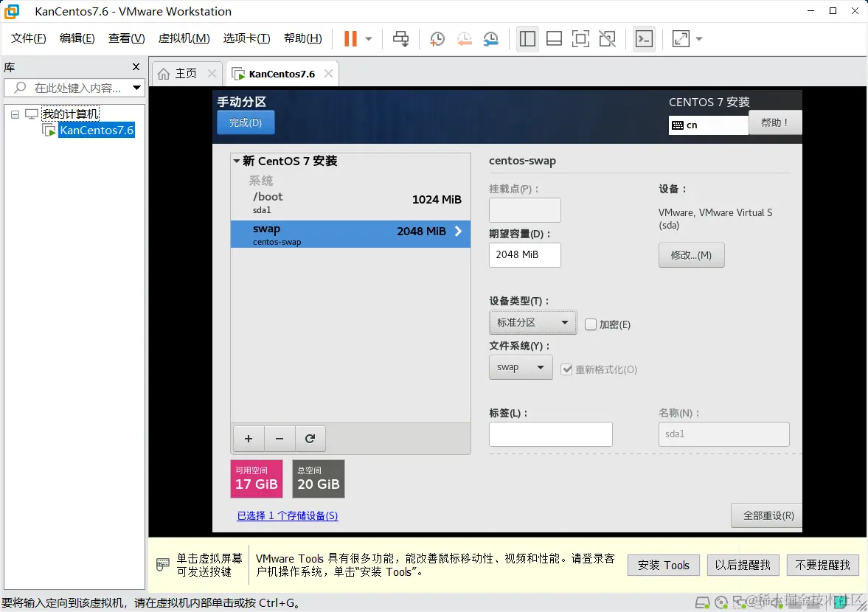The image size is (868, 612).
Task: Collapse the 新 CentOS 7 安装 tree
Action: 237,161
